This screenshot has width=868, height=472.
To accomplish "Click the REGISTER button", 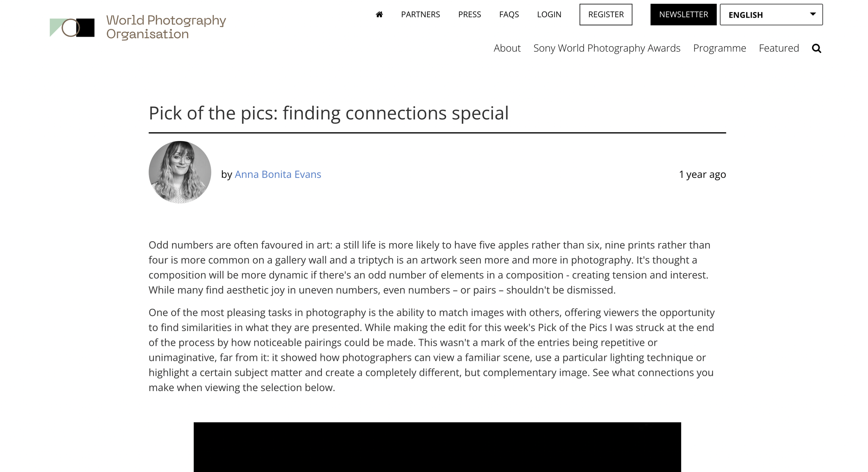I will point(606,15).
